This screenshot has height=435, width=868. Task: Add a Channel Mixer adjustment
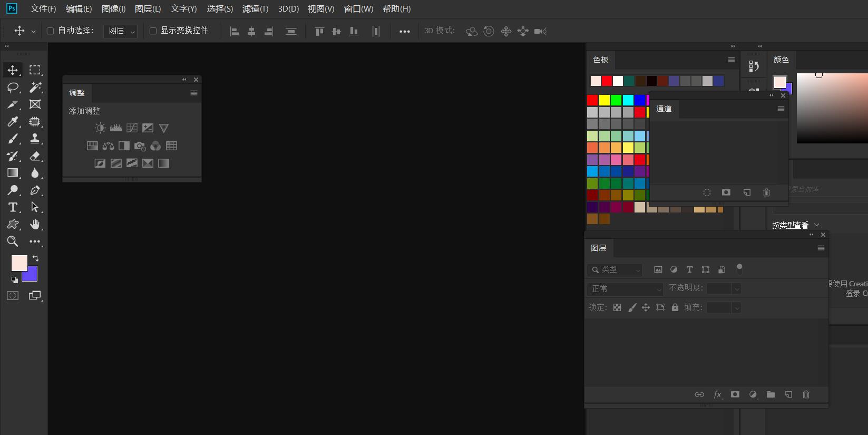[x=155, y=146]
